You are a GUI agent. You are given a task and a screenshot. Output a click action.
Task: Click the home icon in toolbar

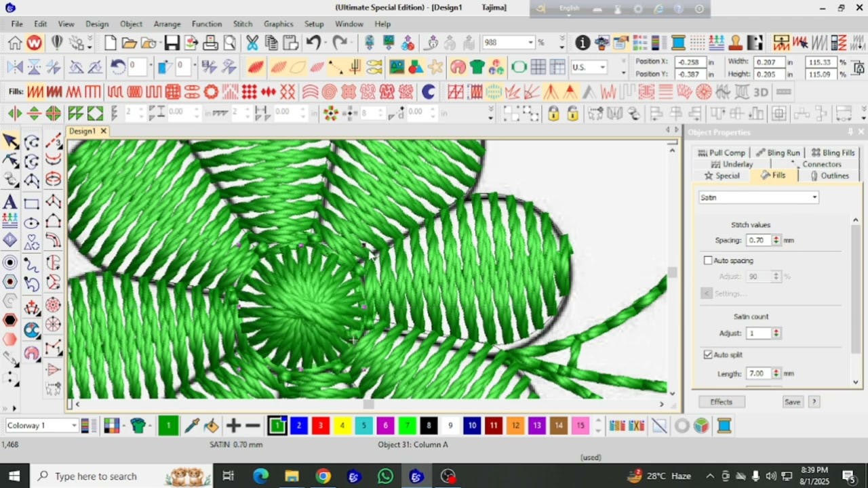(x=15, y=43)
